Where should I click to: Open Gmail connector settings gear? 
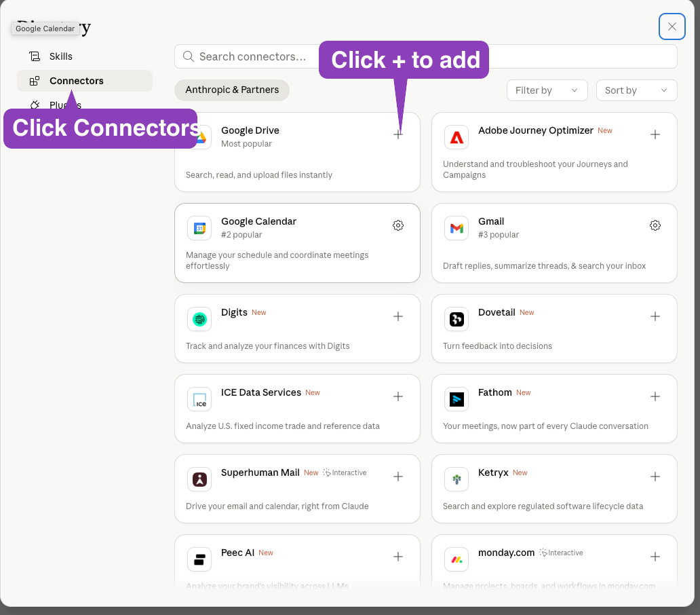click(x=655, y=225)
